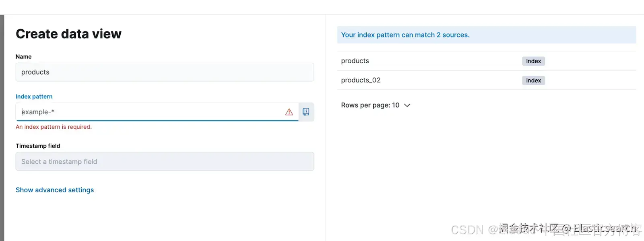
Task: Click the chevron beside Rows per page
Action: 407,105
